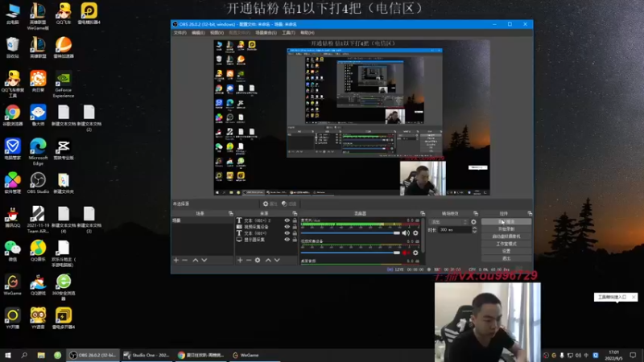Open the View menu in OBS
The height and width of the screenshot is (362, 644).
(217, 32)
